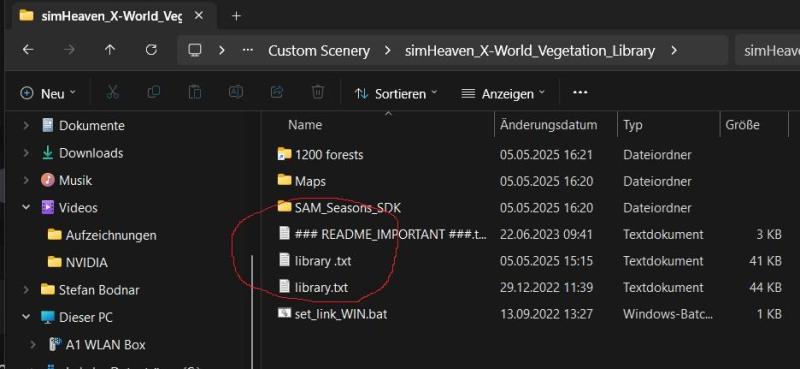The image size is (800, 369).
Task: Expand the Dokumente tree node
Action: click(26, 126)
